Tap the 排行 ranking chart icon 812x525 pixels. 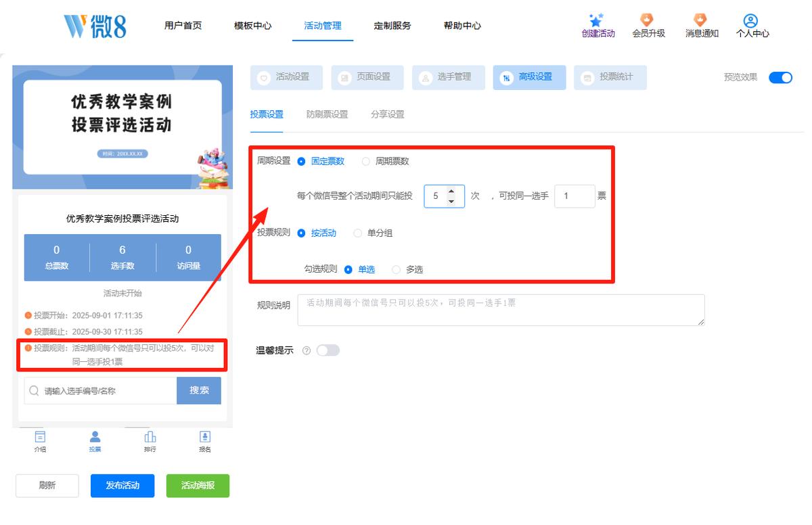tap(150, 436)
